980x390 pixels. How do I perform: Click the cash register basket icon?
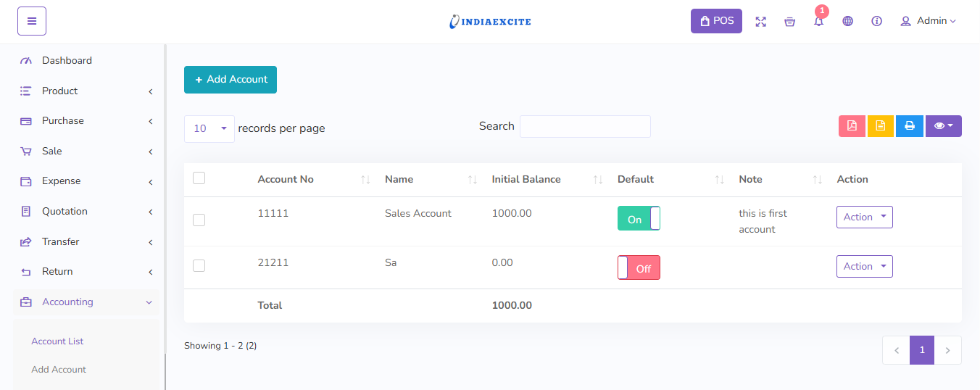click(x=789, y=22)
